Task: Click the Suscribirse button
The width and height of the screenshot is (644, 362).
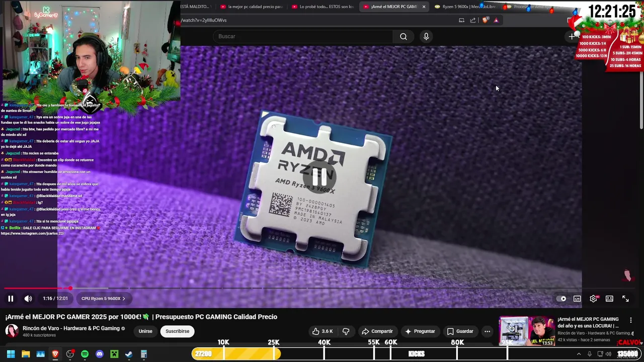Action: pyautogui.click(x=178, y=331)
